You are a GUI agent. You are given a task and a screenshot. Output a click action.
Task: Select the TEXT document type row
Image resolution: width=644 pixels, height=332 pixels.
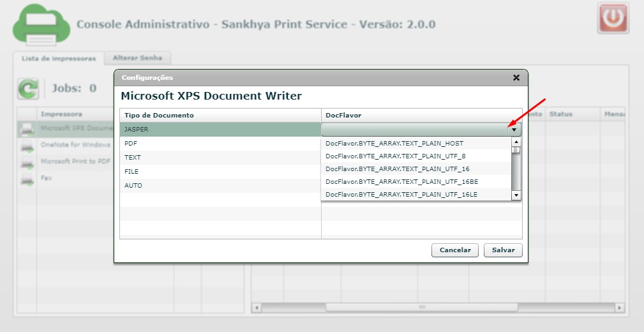pos(221,157)
